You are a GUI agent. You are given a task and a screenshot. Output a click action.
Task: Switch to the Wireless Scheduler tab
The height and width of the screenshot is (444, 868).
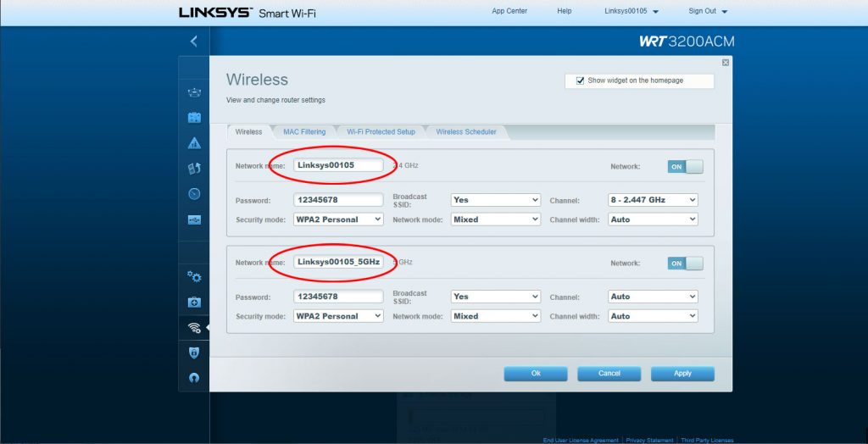click(x=466, y=132)
